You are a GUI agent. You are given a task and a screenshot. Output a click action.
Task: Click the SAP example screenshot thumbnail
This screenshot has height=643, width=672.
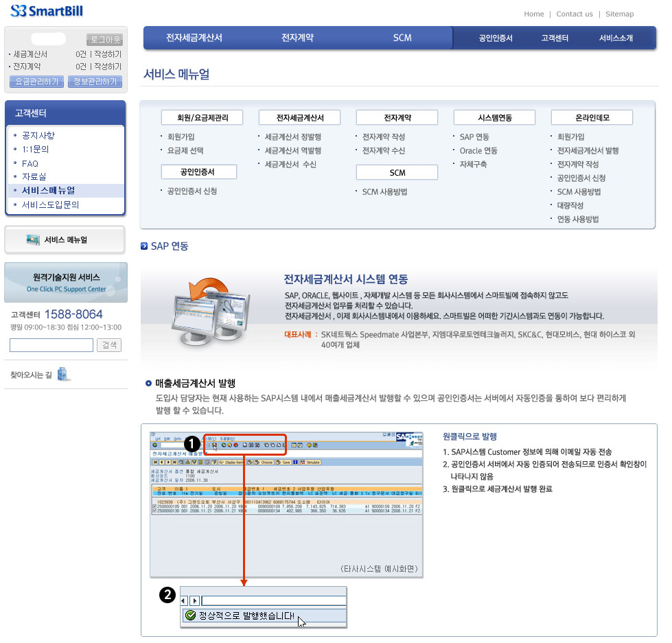coord(286,504)
